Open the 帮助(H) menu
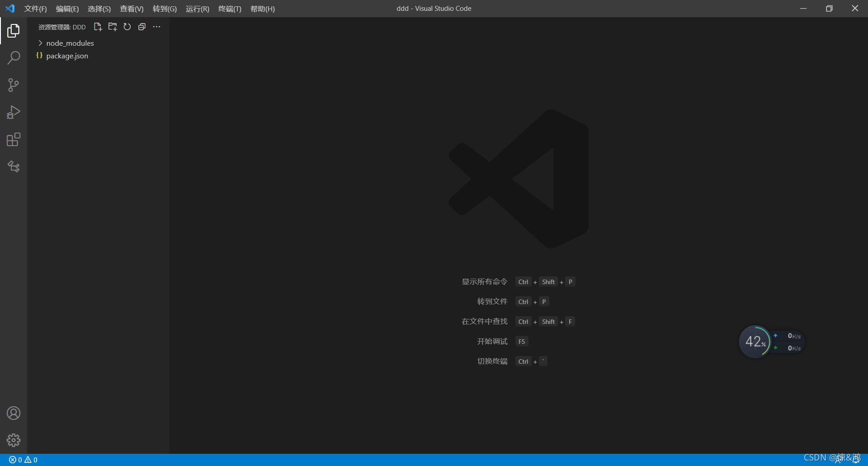 click(x=263, y=9)
